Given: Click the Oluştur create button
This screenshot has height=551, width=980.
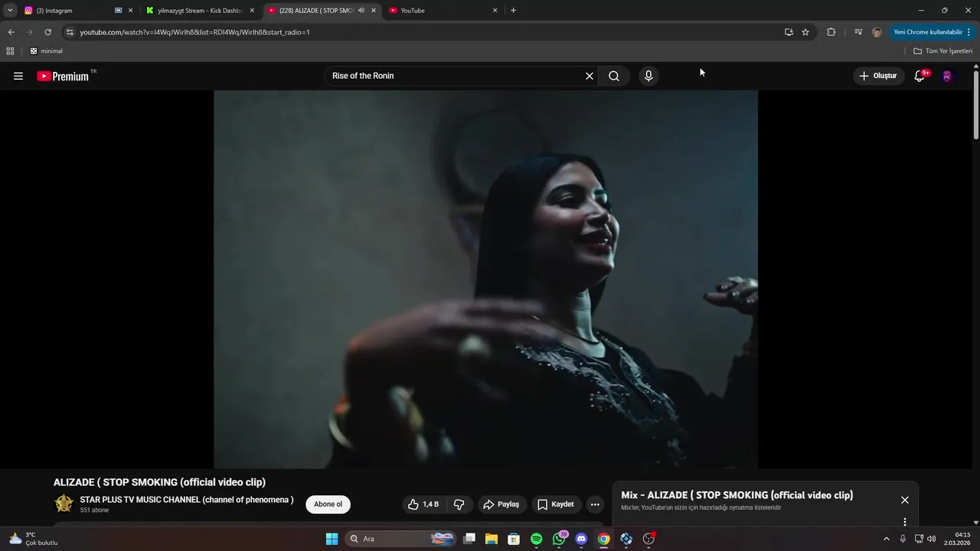Looking at the screenshot, I should click(877, 76).
